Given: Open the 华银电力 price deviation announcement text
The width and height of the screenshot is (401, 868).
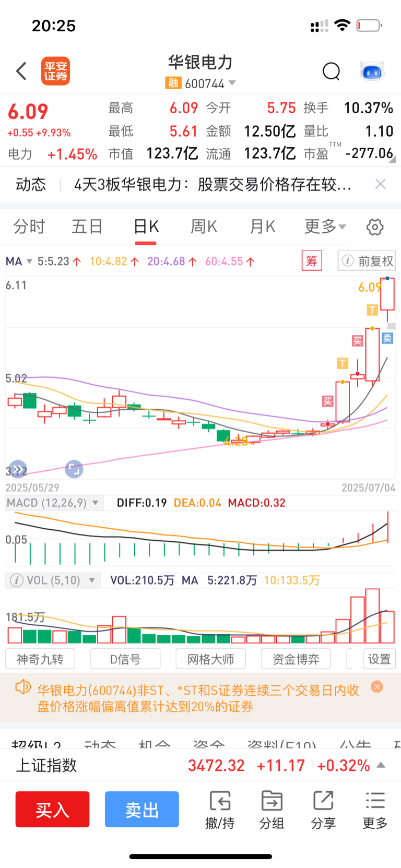Looking at the screenshot, I should pos(198,698).
